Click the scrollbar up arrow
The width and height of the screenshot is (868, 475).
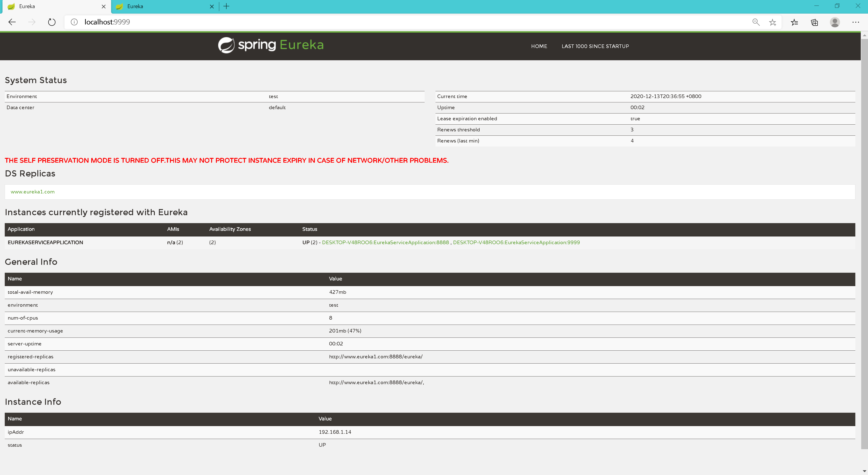coord(864,35)
